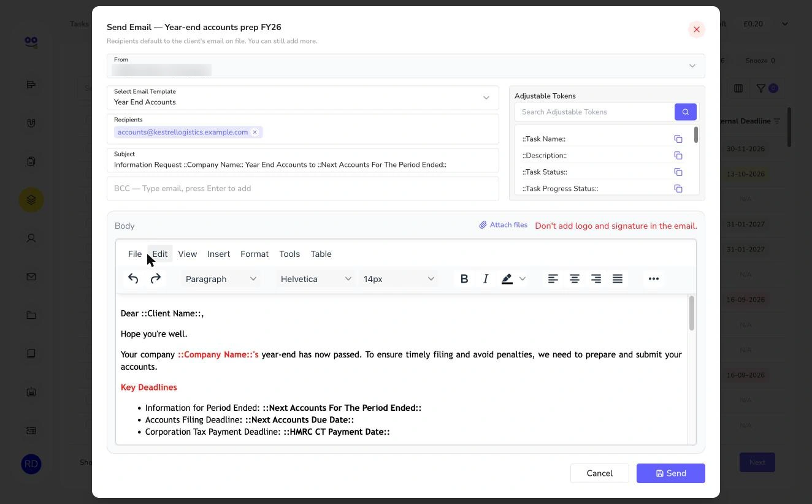This screenshot has width=812, height=504.
Task: Open the Edit menu in editor
Action: coord(160,254)
